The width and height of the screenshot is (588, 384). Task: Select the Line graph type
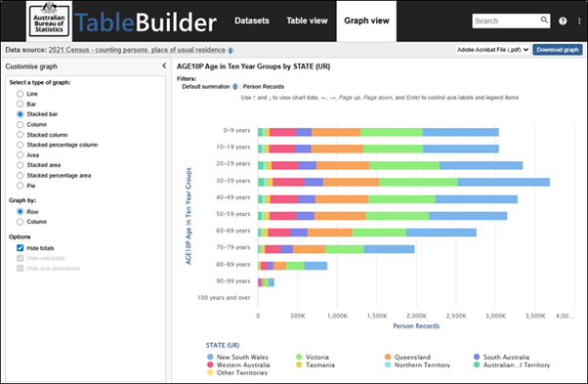(x=21, y=94)
